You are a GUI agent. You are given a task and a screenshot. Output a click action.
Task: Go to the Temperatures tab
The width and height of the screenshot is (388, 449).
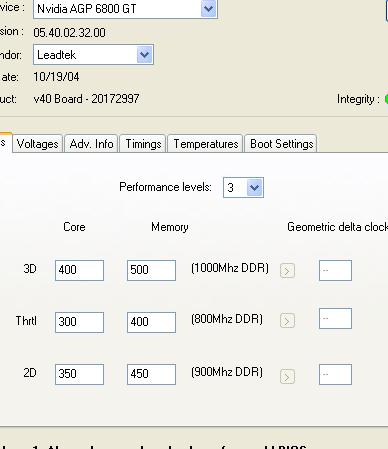205,144
